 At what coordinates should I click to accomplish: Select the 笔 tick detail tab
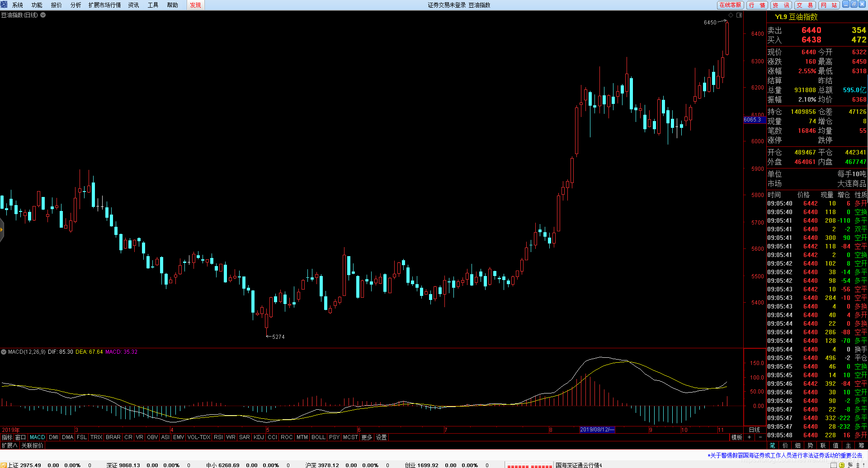[x=773, y=445]
